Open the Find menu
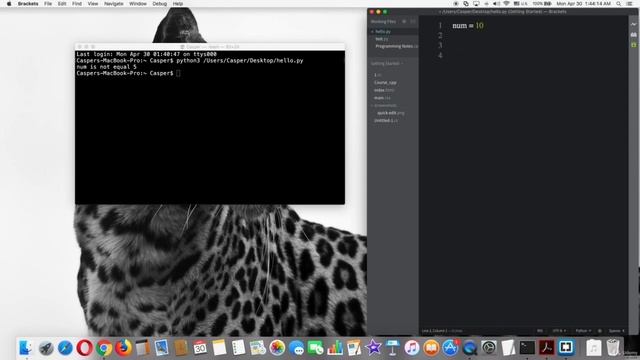The image size is (640, 360). click(x=77, y=4)
